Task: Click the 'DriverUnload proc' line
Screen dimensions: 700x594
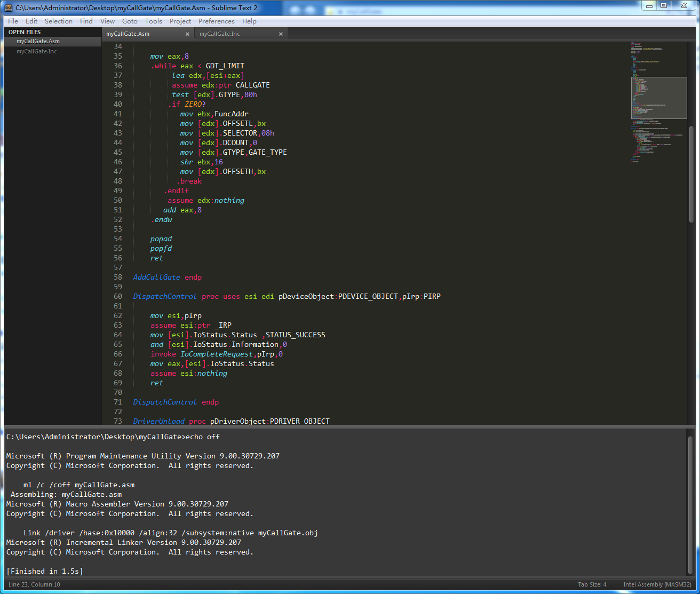Action: [232, 422]
